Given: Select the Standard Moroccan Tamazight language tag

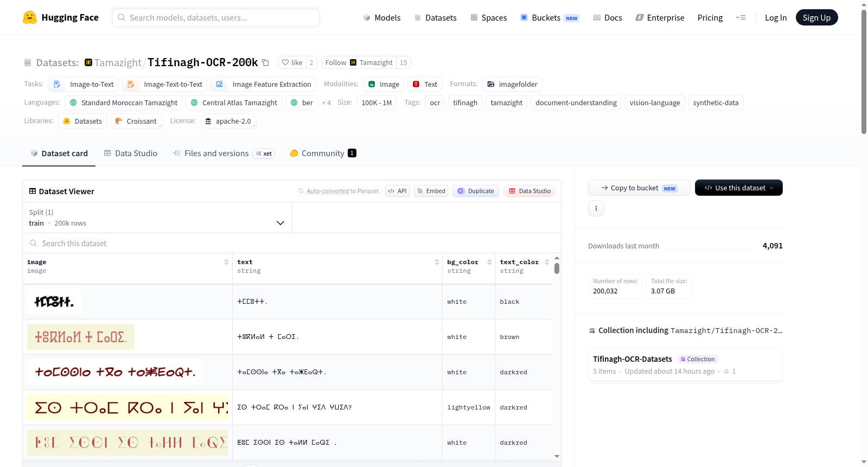Looking at the screenshot, I should (x=124, y=103).
